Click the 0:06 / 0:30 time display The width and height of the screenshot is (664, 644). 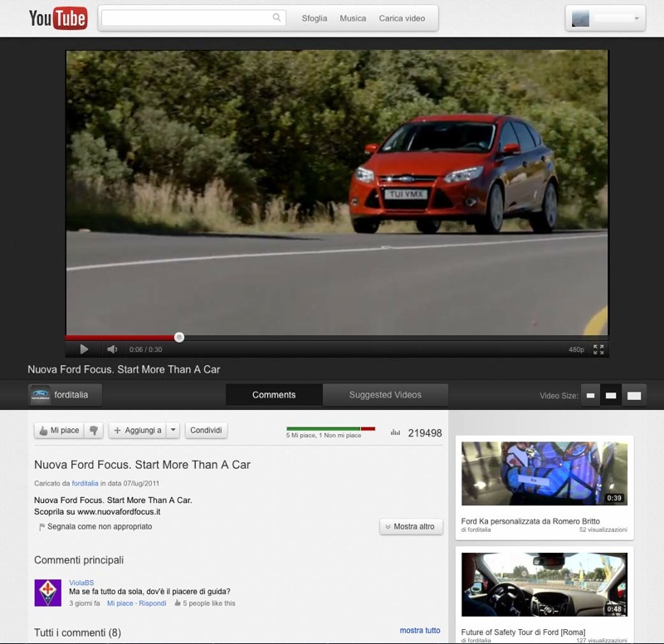pos(146,349)
